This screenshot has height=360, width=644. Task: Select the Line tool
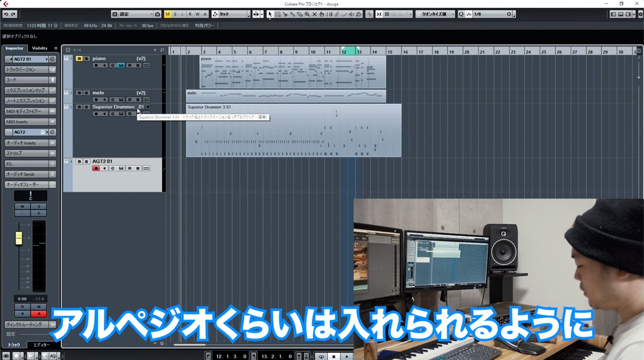click(x=344, y=14)
